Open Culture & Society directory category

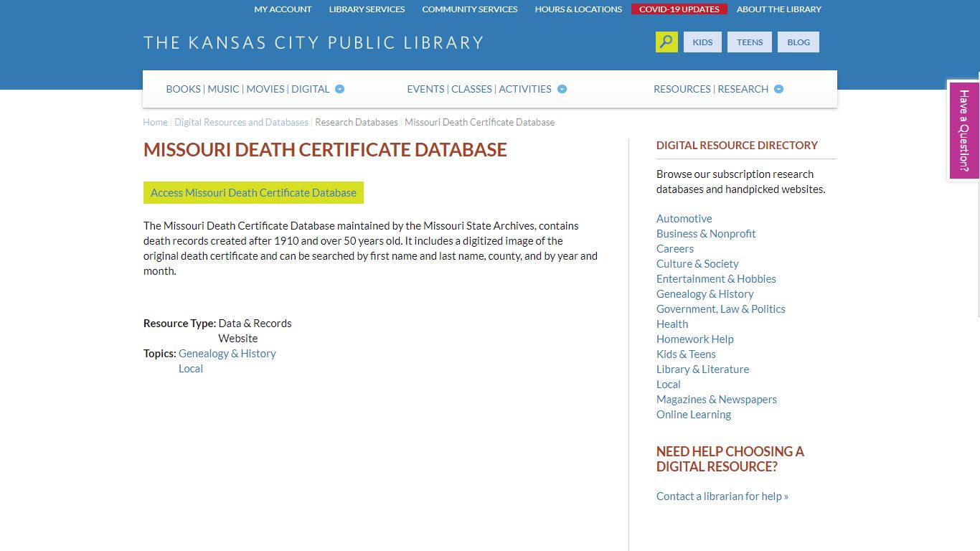[697, 264]
